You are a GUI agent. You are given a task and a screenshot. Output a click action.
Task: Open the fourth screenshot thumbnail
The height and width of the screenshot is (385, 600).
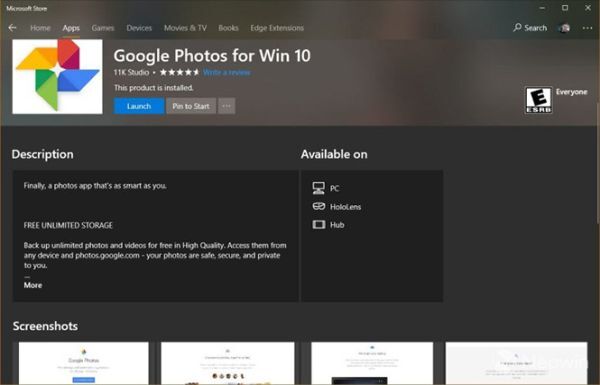pyautogui.click(x=516, y=363)
